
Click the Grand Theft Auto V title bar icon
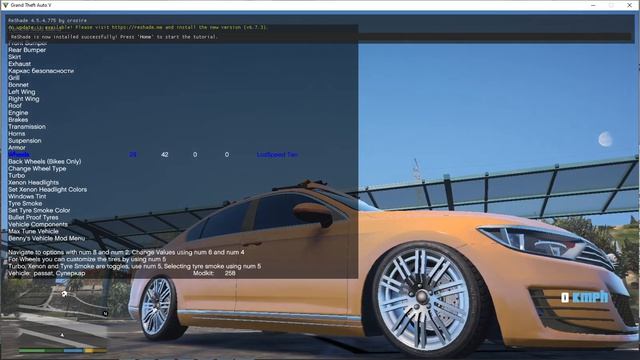coord(5,5)
